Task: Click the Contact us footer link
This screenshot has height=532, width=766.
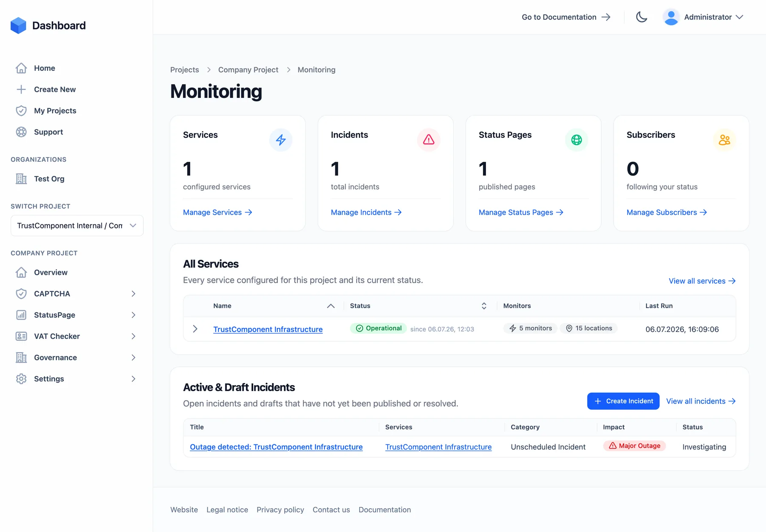Action: pos(332,510)
